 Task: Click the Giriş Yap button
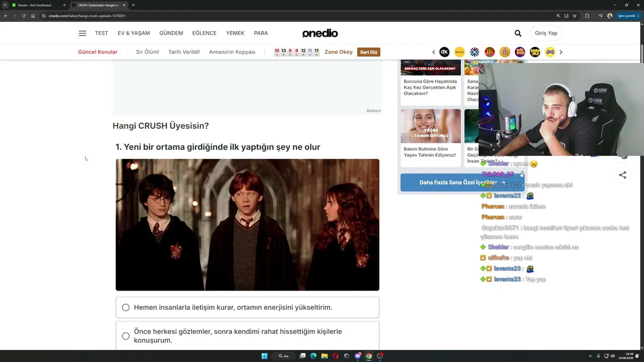(546, 33)
